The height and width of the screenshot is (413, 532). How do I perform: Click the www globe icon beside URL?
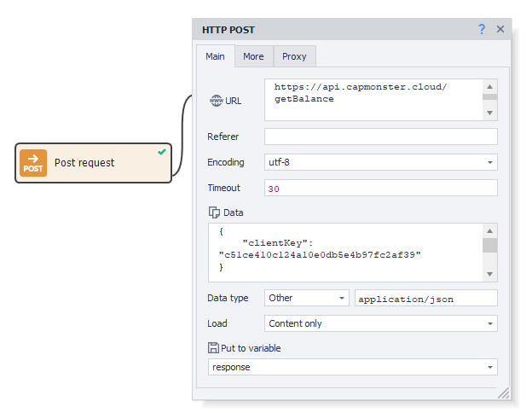point(216,101)
